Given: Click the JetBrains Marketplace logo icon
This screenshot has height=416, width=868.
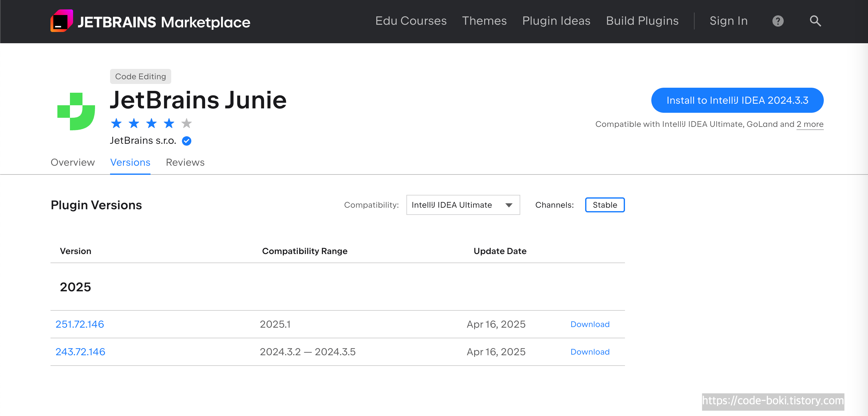Looking at the screenshot, I should click(62, 21).
